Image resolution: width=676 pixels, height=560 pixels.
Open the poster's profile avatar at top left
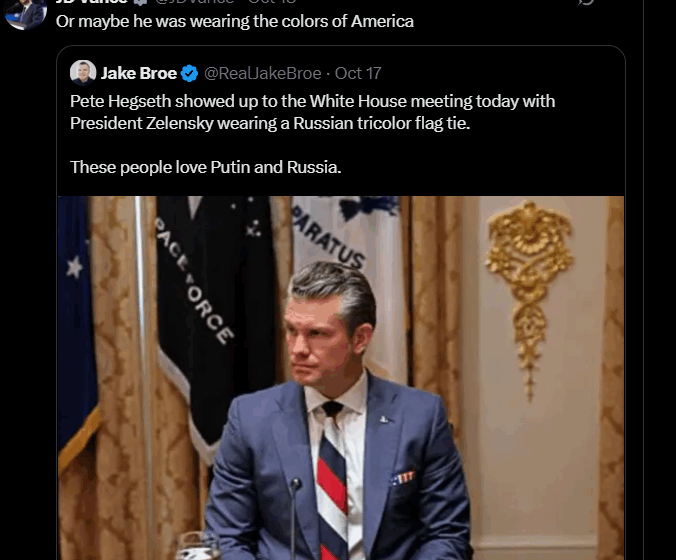click(25, 13)
